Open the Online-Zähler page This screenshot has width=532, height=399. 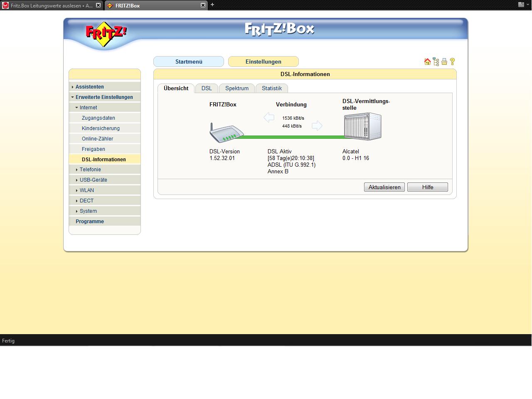pyautogui.click(x=97, y=139)
